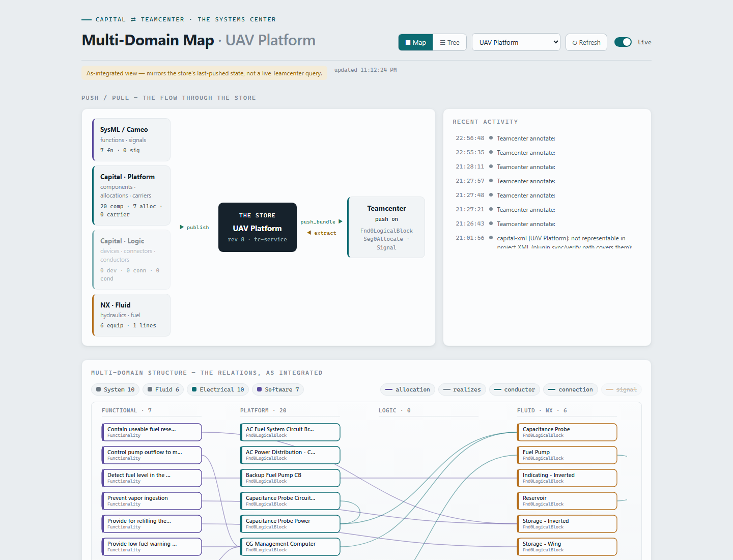Select the Backup Fuel Pump CB node

[x=290, y=478]
